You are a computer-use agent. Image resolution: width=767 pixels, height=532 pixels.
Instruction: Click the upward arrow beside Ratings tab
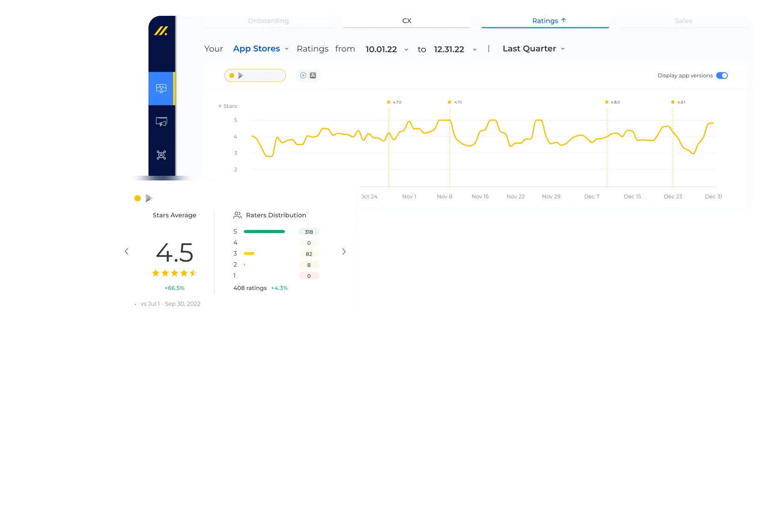[564, 20]
